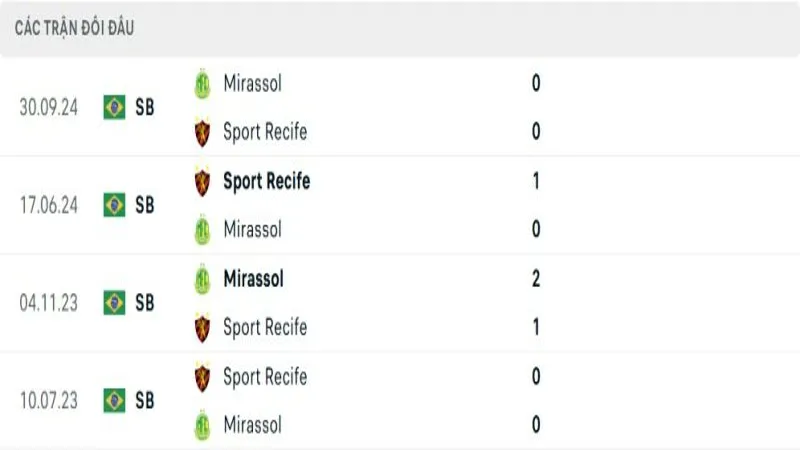Click Mirassol crest in 10.07.23 match

(x=203, y=425)
